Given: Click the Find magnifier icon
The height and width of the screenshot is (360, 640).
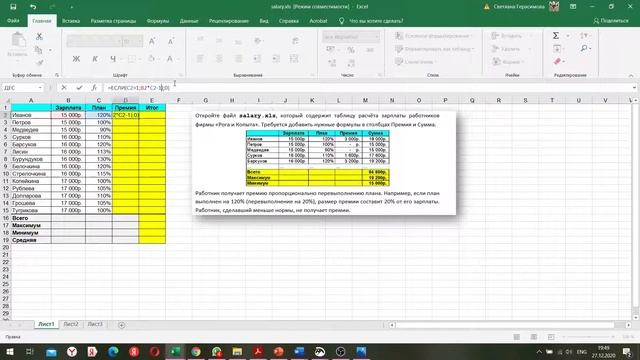Looking at the screenshot, I should 584,48.
